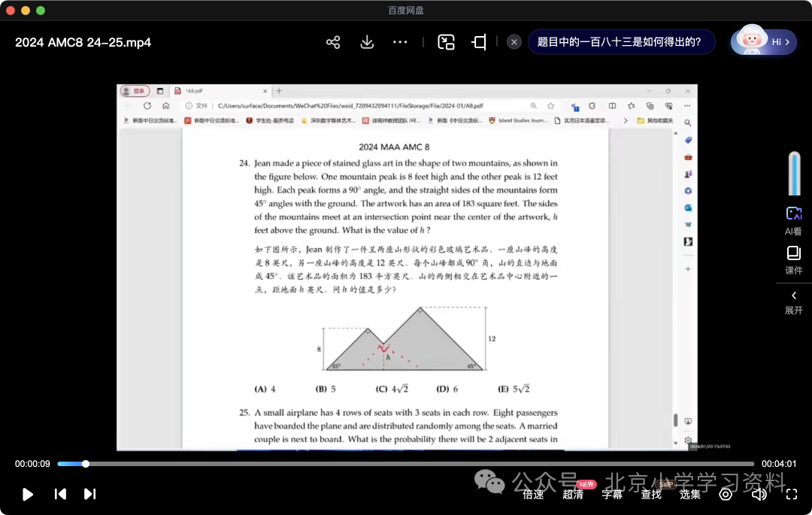Click the circular target icon in player bar
This screenshot has height=515, width=812.
pos(726,494)
